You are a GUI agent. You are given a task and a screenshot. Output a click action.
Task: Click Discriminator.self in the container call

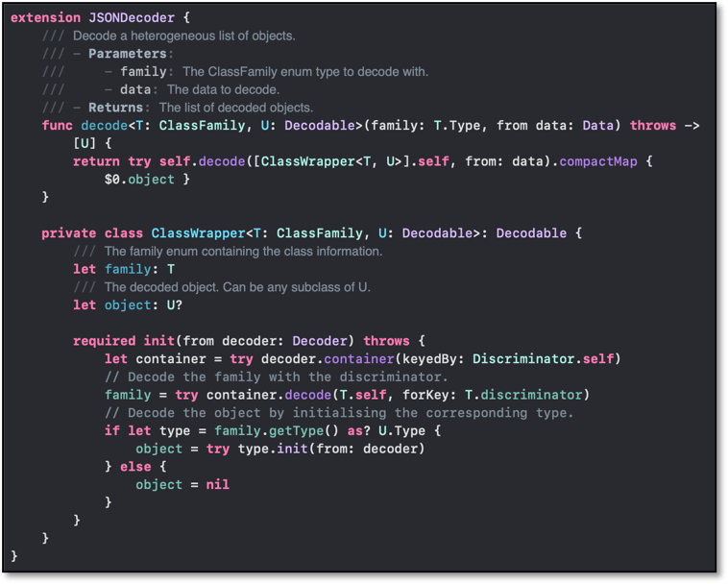click(x=546, y=359)
